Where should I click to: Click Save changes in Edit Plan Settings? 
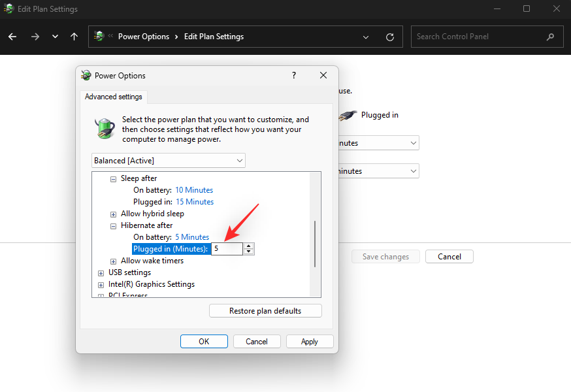385,257
